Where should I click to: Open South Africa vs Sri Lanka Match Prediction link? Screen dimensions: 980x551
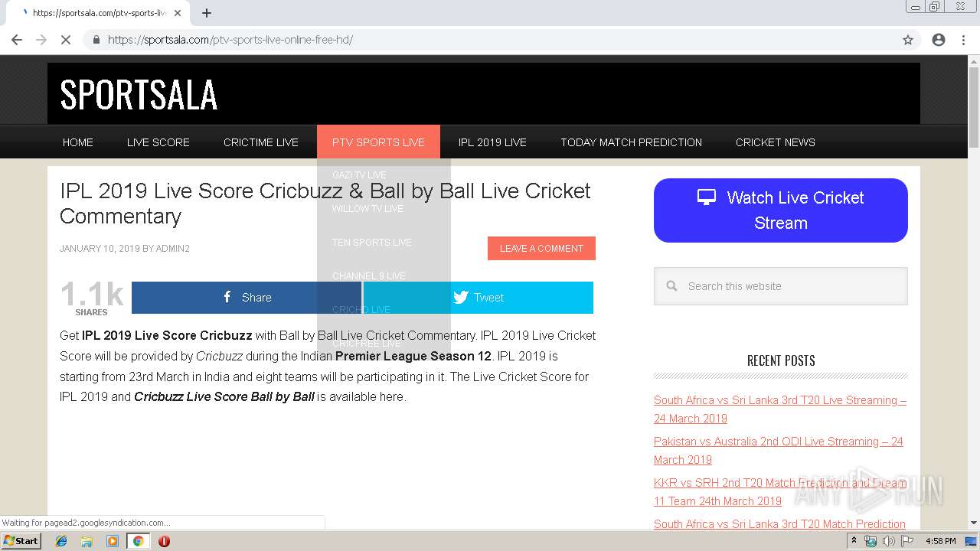pyautogui.click(x=779, y=524)
